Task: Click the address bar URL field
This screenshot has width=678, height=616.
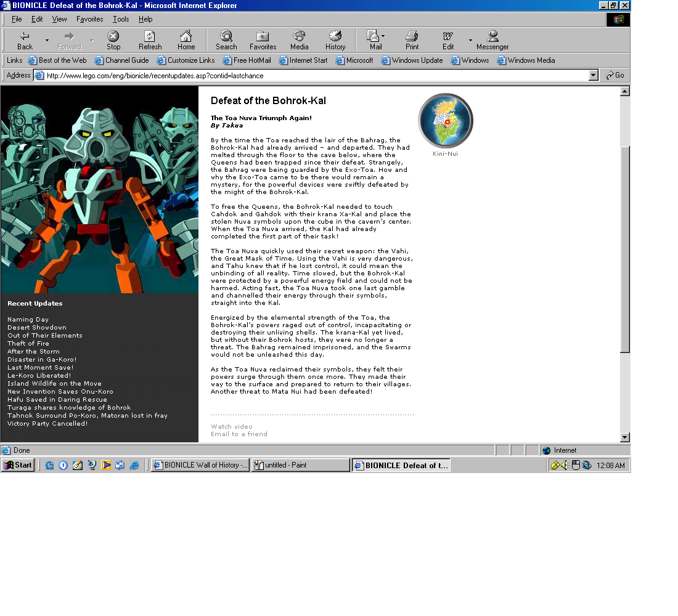Action: tap(311, 76)
